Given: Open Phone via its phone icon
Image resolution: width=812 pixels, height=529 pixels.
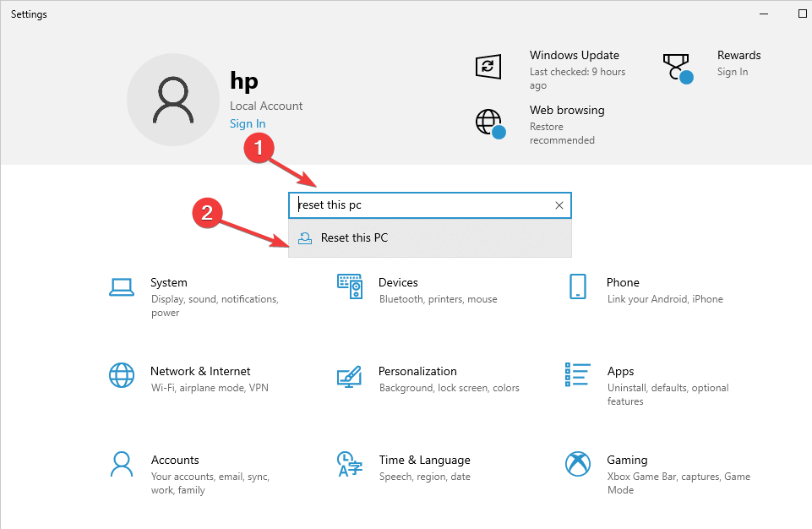Looking at the screenshot, I should point(577,286).
